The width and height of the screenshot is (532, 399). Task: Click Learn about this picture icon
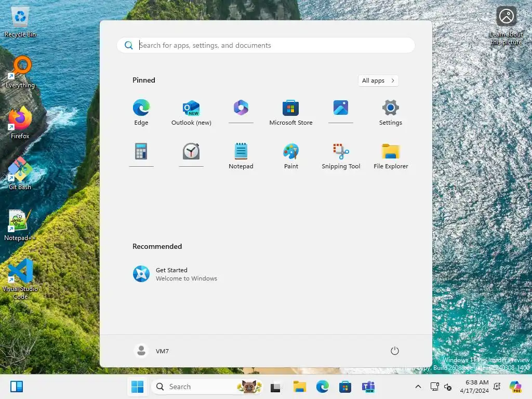506,25
